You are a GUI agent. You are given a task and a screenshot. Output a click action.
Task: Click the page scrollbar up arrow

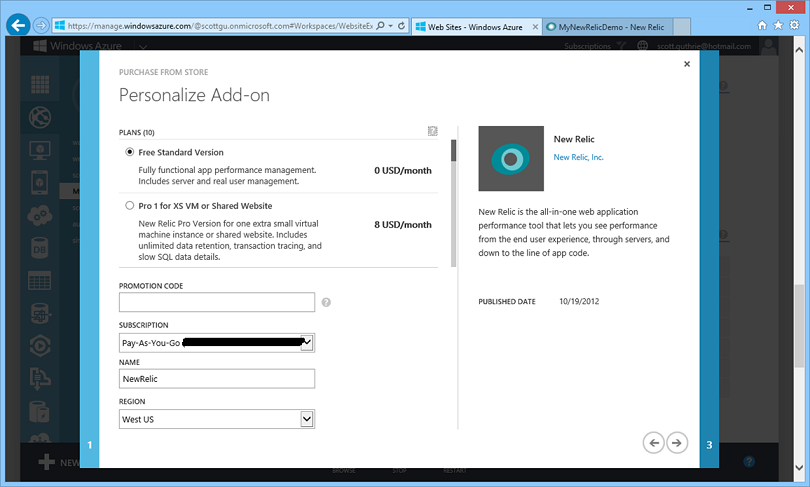pos(799,51)
